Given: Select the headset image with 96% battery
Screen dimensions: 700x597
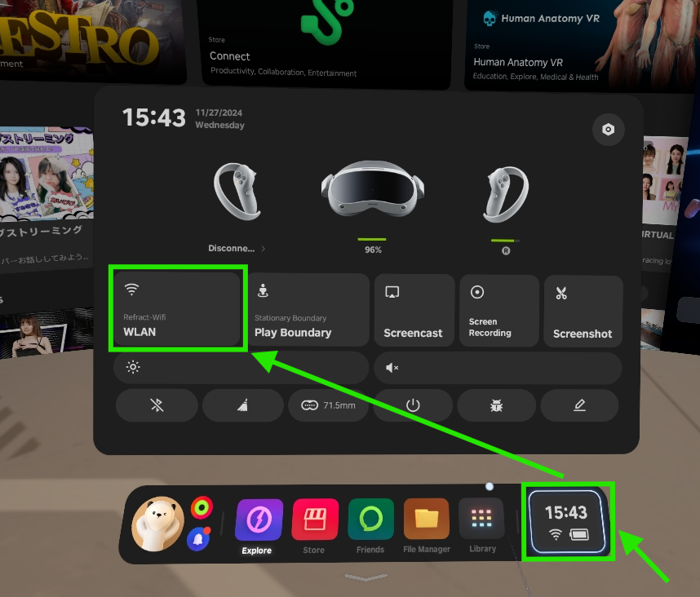Looking at the screenshot, I should [373, 188].
